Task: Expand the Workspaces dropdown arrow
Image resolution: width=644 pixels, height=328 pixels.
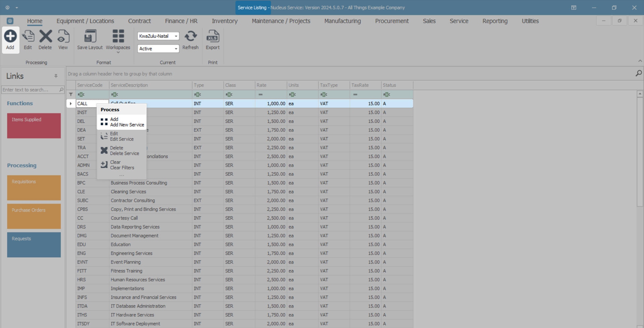Action: coord(118,52)
